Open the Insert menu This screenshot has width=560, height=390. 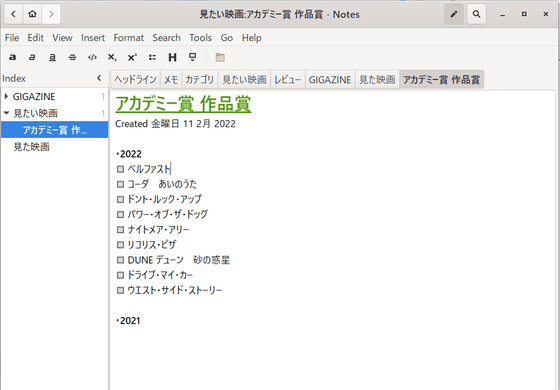pos(93,38)
